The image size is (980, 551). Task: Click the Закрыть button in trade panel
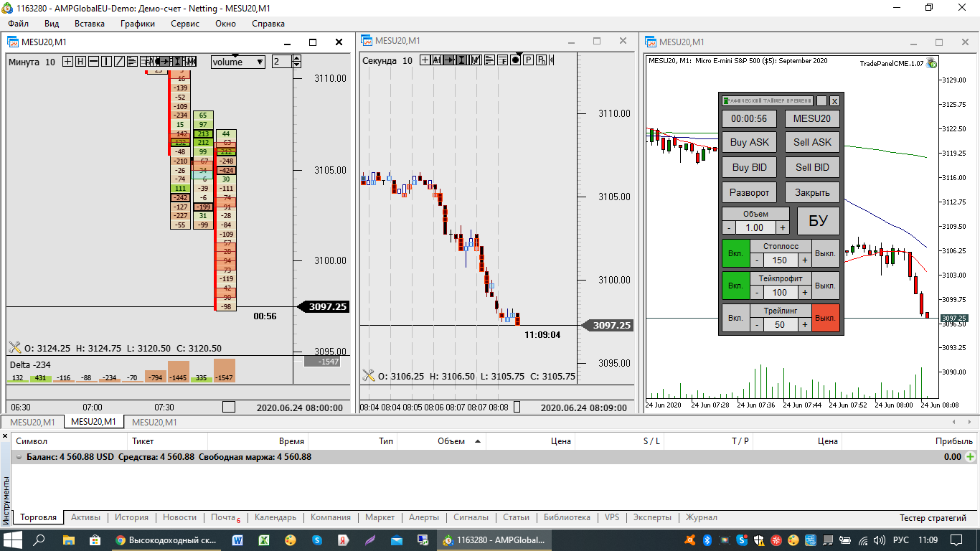(x=812, y=192)
